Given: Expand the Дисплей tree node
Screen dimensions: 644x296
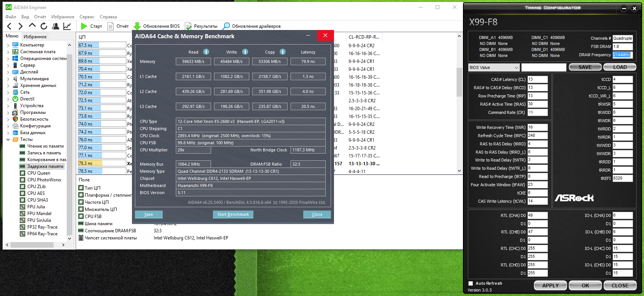Looking at the screenshot, I should pos(8,72).
